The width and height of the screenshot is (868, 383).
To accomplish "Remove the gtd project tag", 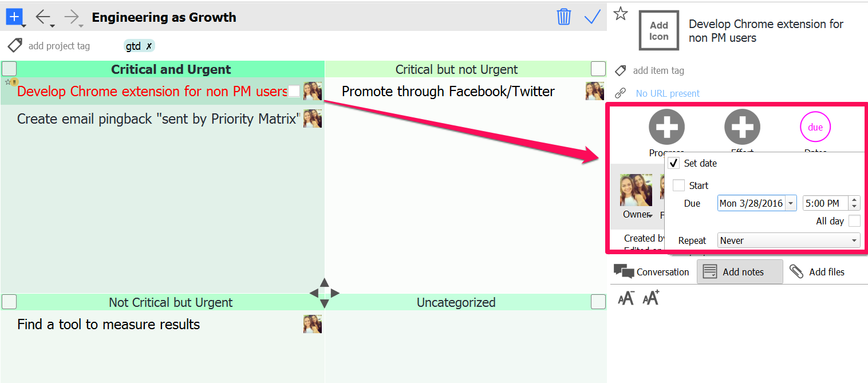I will [149, 46].
